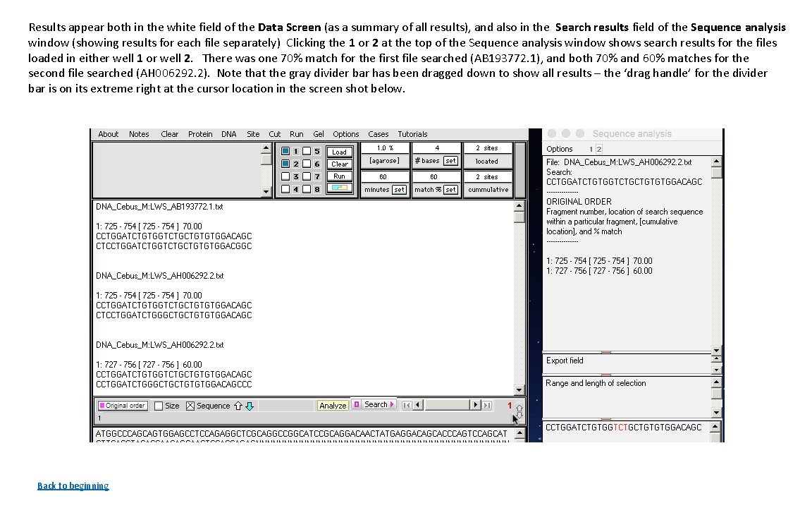This screenshot has width=812, height=508.
Task: Click the down arrow of the results scrollbar
Action: [x=519, y=389]
